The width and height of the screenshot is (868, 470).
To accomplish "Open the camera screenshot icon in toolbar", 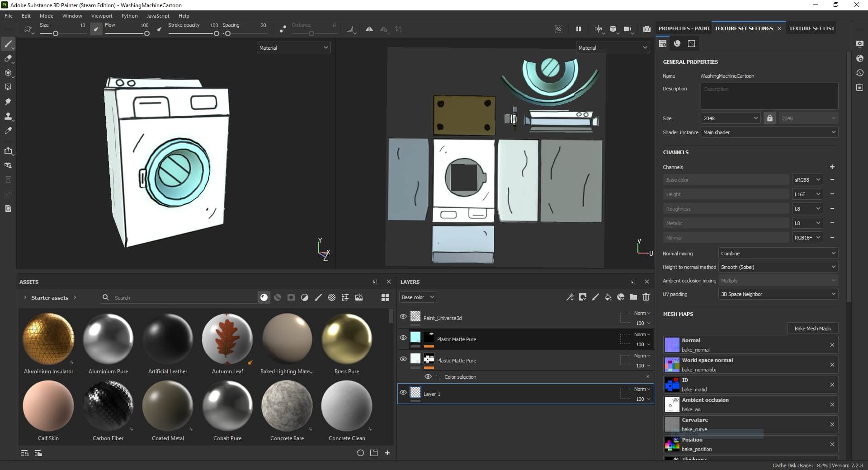I will (647, 29).
